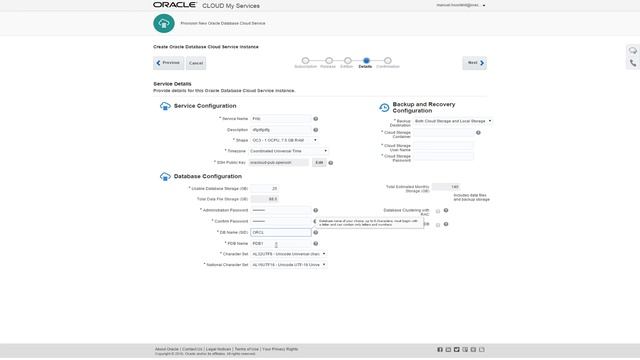Click help icon beside PDB Name
Image resolution: width=640 pixels, height=360 pixels.
(316, 243)
